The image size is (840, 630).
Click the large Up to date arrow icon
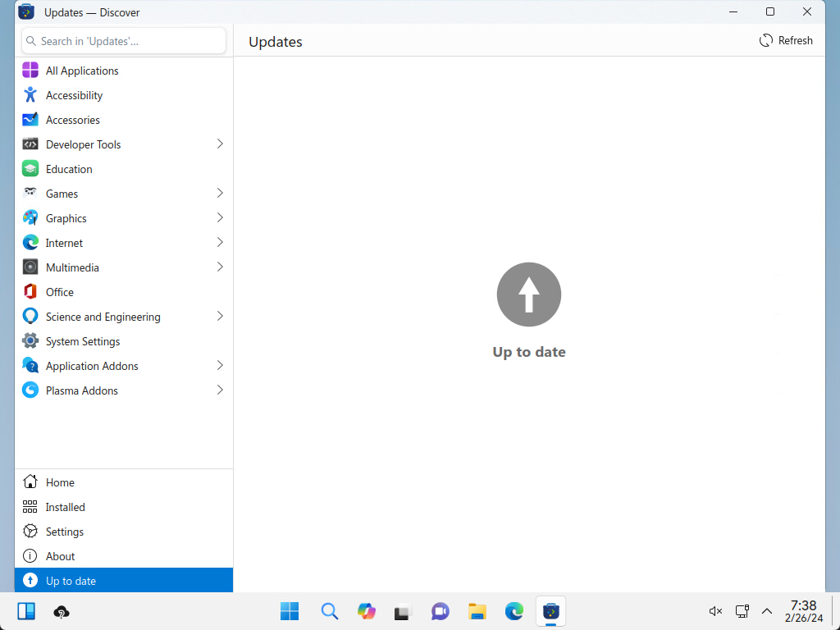(x=529, y=294)
